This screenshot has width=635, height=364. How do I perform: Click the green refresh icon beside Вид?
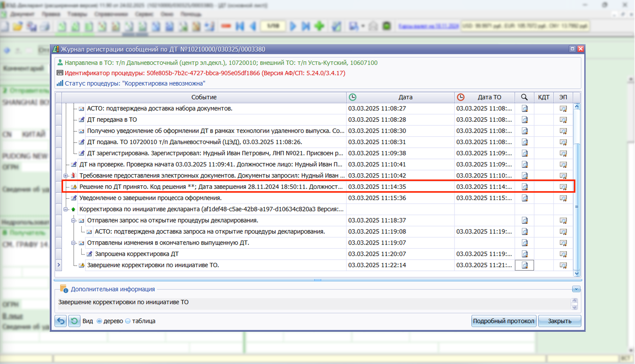click(x=74, y=321)
